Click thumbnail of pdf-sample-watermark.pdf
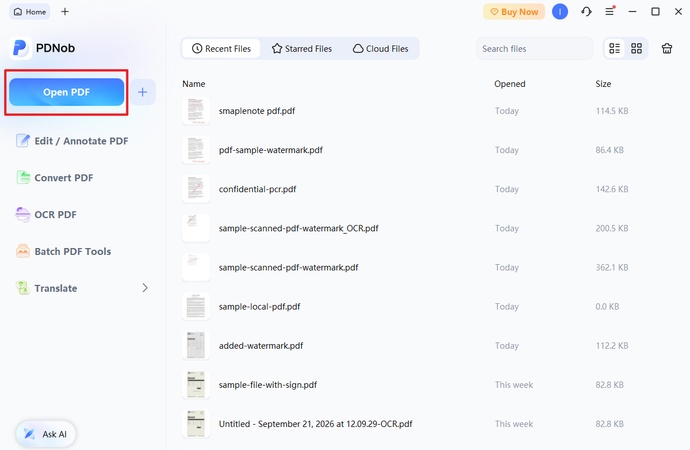Viewport: 690px width, 450px height. (x=196, y=150)
